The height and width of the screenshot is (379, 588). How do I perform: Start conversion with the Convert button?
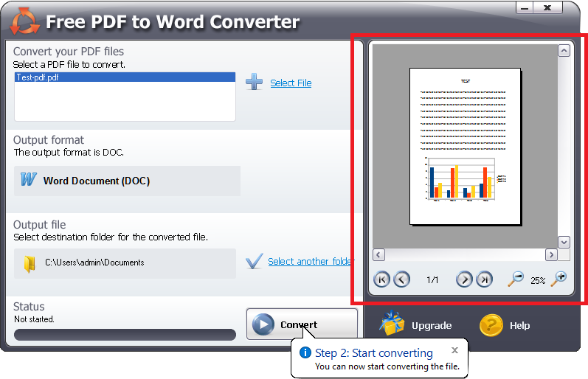coord(302,324)
